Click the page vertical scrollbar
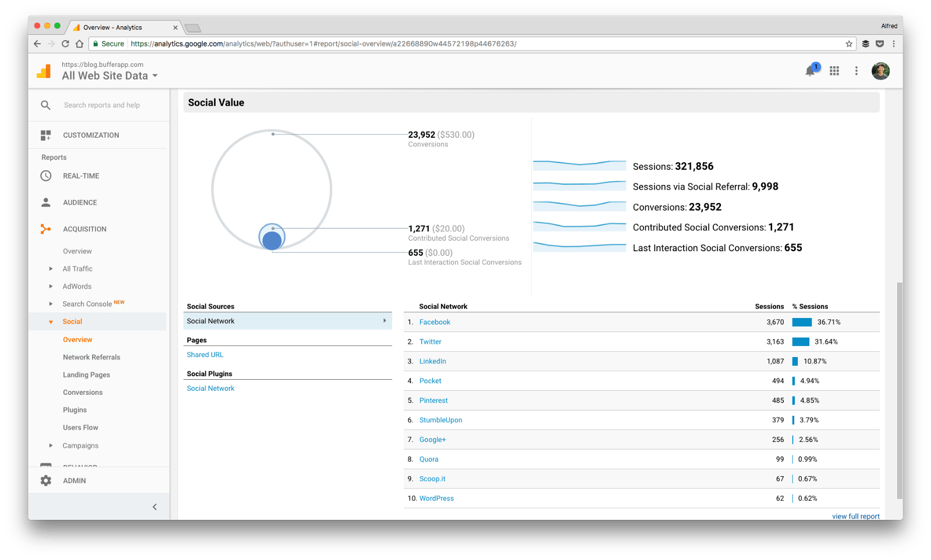Viewport: 931px width, 560px height. [x=900, y=390]
